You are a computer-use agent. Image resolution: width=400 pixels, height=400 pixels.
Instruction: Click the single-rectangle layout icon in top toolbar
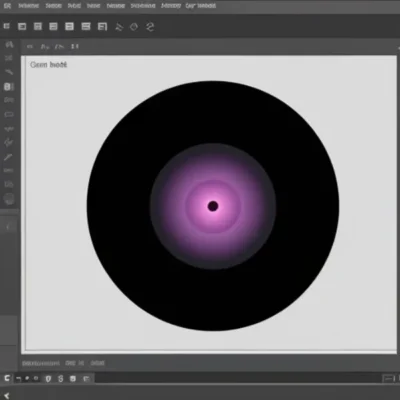click(22, 26)
